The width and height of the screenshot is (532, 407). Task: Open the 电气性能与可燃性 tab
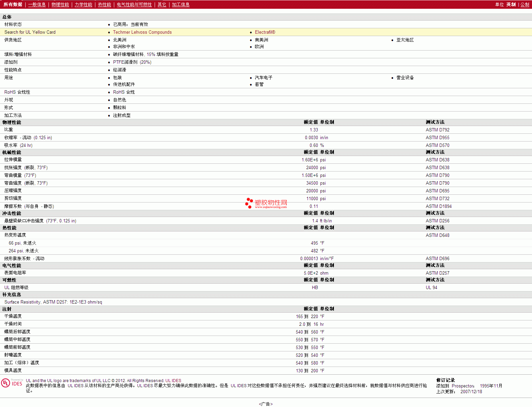click(x=134, y=5)
